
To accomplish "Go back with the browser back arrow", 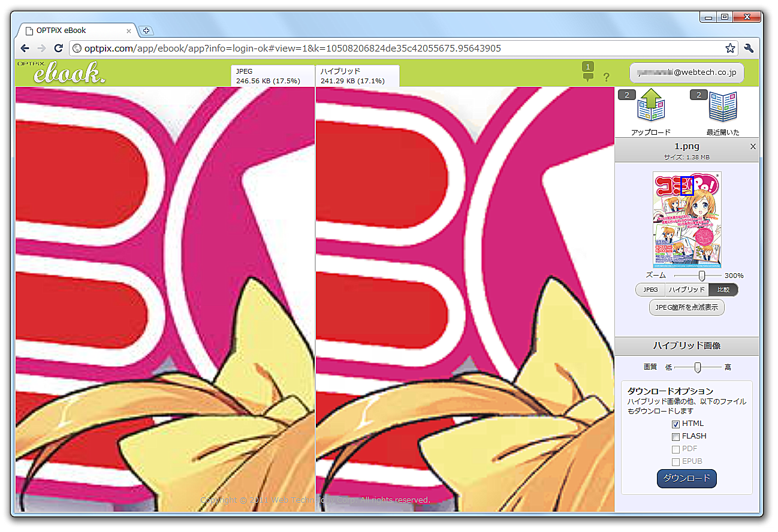I will 25,48.
